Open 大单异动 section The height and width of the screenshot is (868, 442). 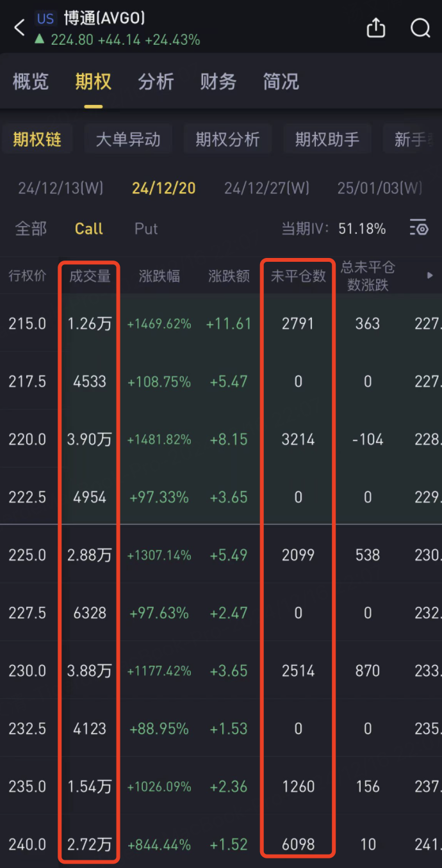tap(128, 139)
